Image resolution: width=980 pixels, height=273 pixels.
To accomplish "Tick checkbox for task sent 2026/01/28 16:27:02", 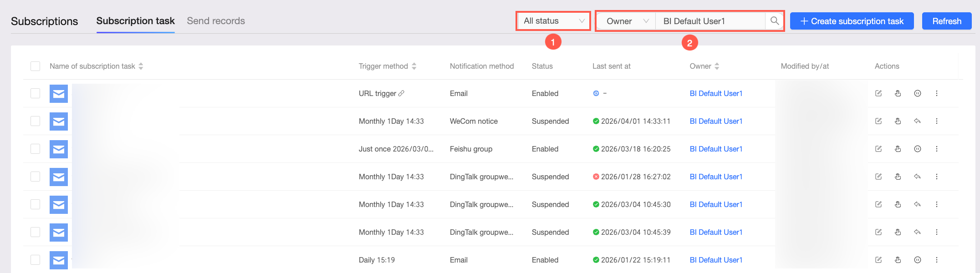I will (36, 177).
